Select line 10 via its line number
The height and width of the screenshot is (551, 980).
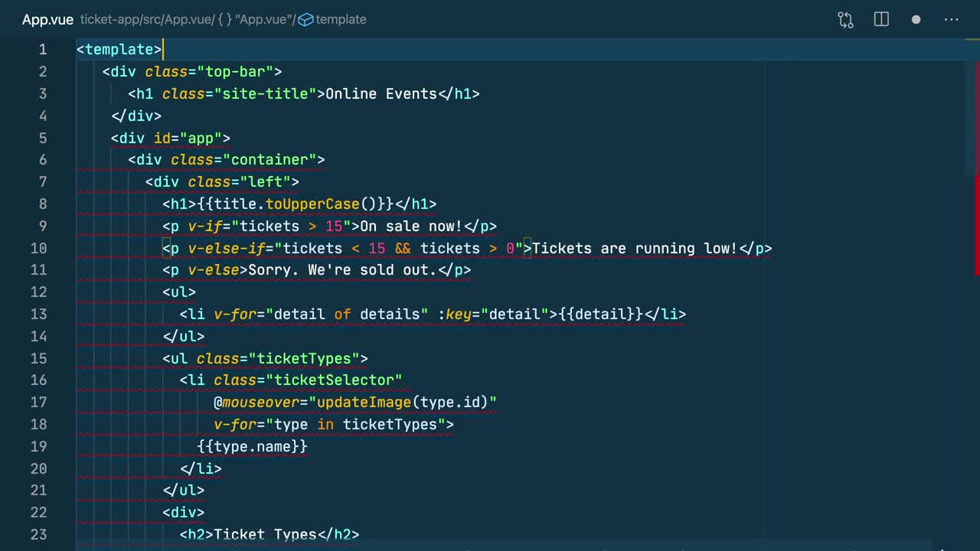tap(39, 249)
